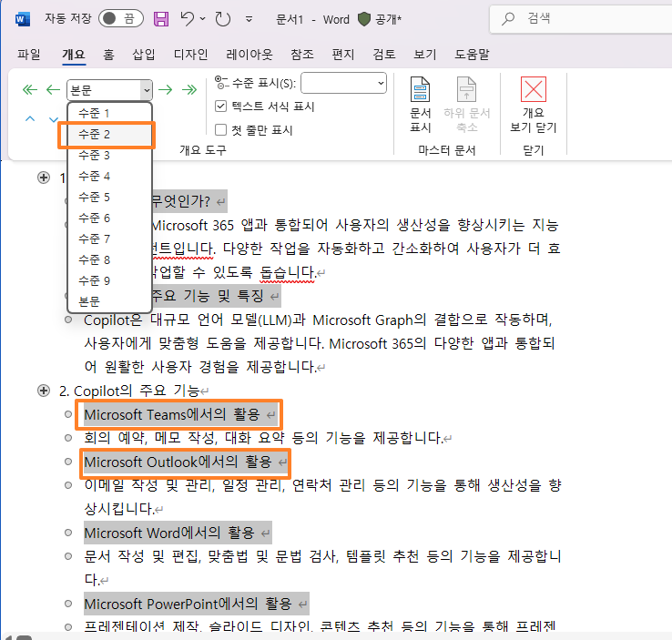Image resolution: width=672 pixels, height=640 pixels.
Task: Click bullet beside Microsoft Teams에서의 활용
Action: [68, 414]
